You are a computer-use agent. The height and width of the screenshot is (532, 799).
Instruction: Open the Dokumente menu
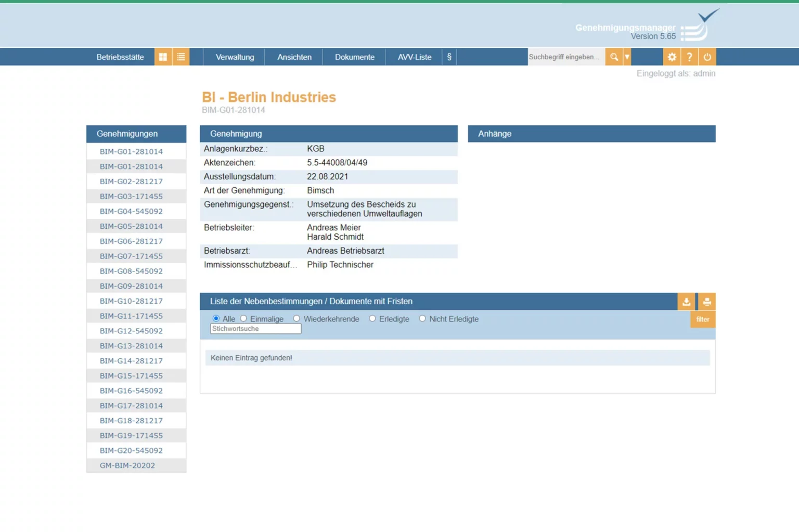click(354, 57)
